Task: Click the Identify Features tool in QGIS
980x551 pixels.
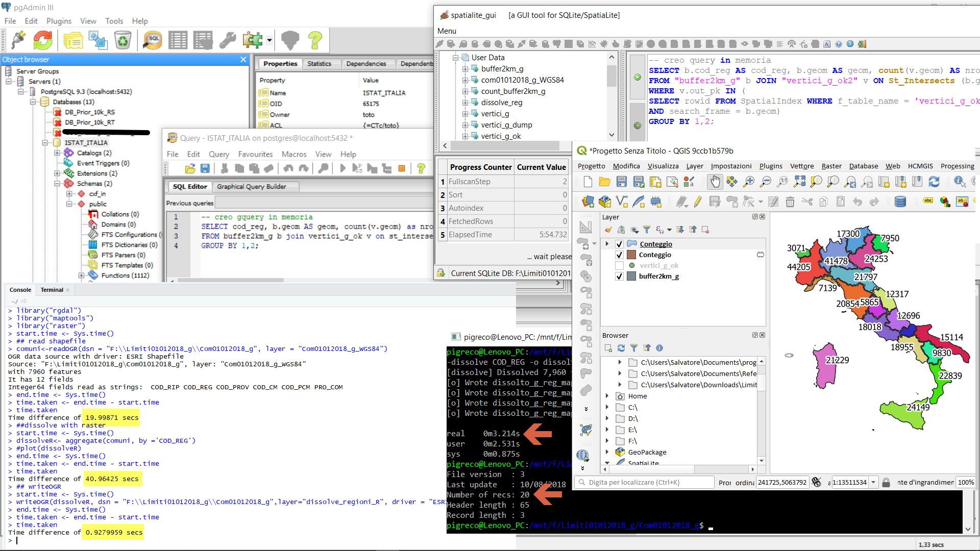Action: (959, 182)
